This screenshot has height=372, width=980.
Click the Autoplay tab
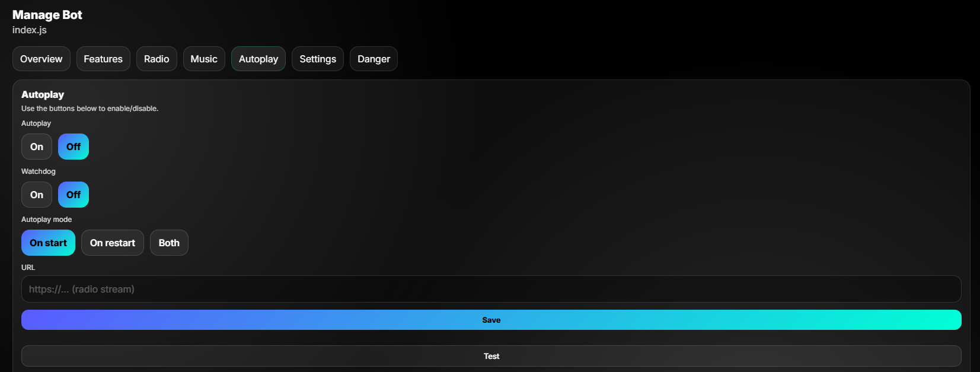tap(258, 59)
